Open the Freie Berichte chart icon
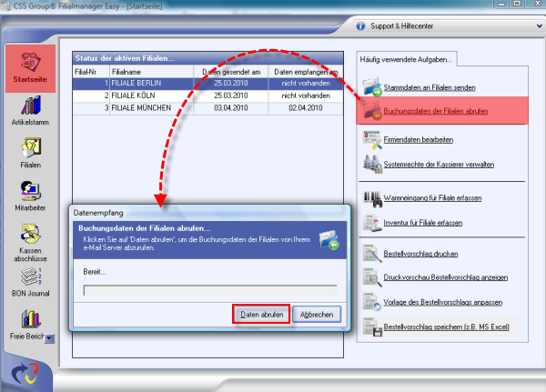 31,318
